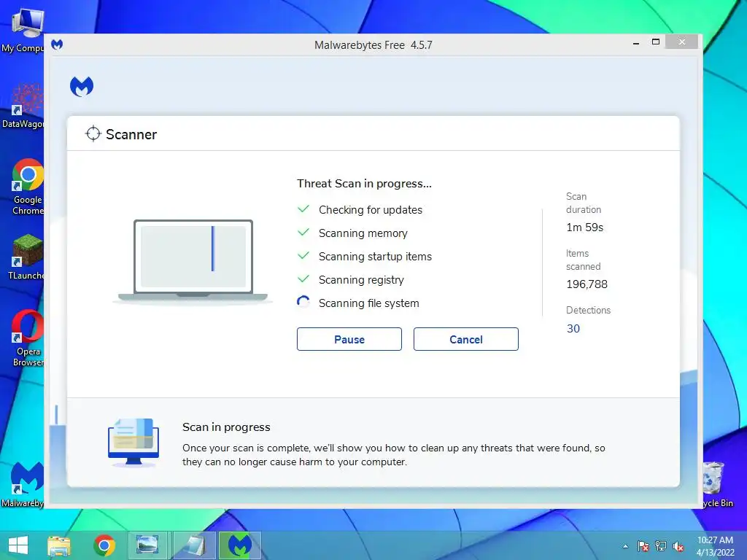The width and height of the screenshot is (747, 560).
Task: Pause the running threat scan
Action: tap(349, 339)
